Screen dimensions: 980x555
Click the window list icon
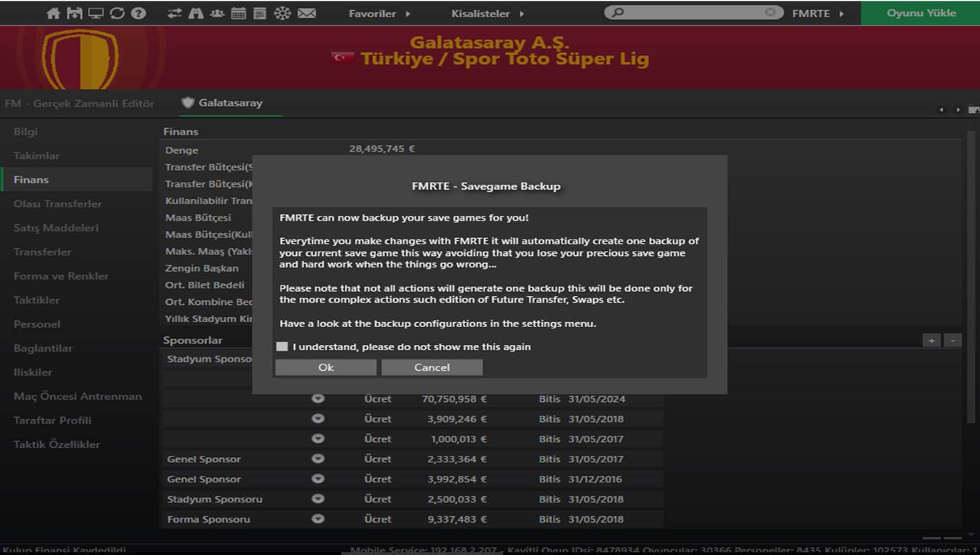(x=260, y=13)
